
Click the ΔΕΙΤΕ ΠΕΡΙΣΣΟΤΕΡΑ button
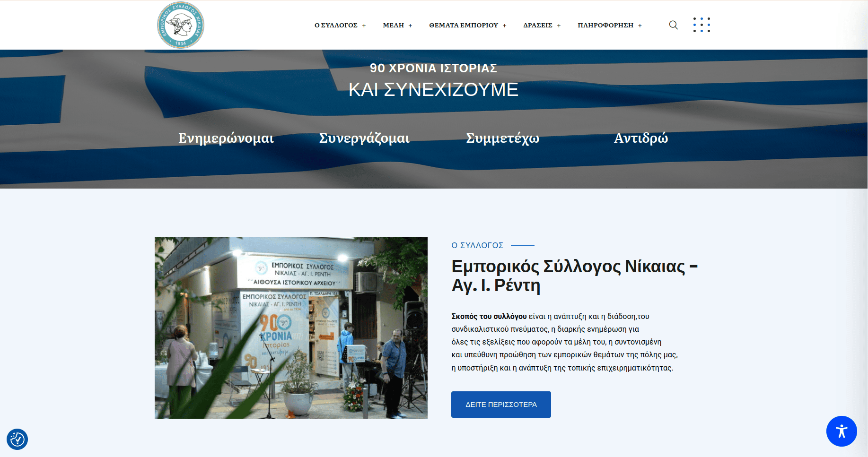tap(501, 405)
